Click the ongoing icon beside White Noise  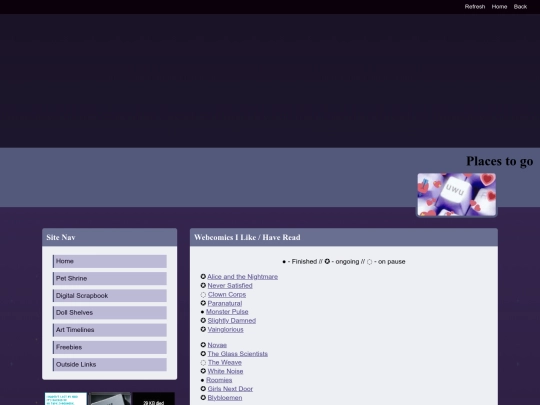coord(203,371)
